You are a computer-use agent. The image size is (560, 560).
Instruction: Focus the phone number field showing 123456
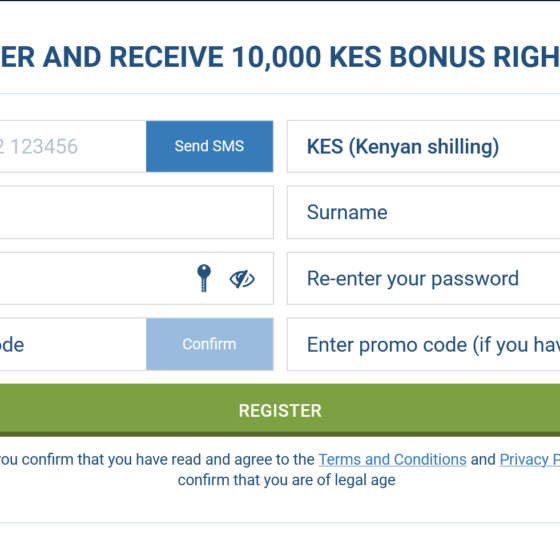coord(73,146)
